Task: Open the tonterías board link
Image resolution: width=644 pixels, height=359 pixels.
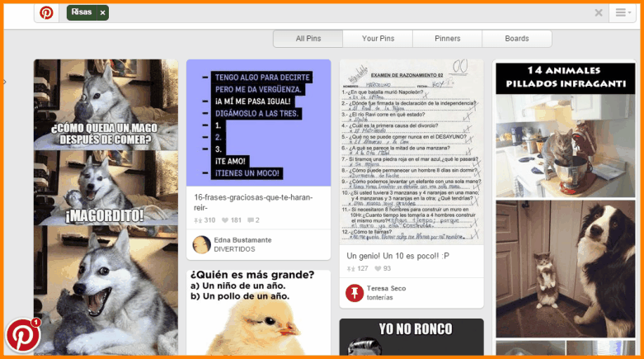Action: [x=379, y=298]
